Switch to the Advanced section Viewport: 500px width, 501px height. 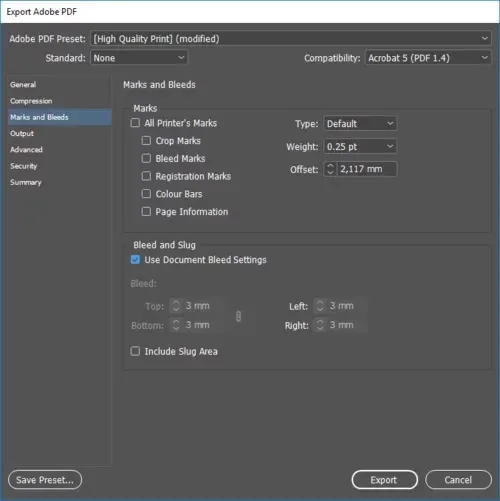tap(26, 150)
